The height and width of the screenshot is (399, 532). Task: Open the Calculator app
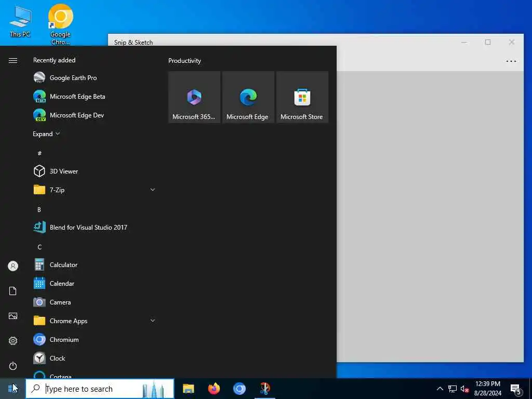click(x=95, y=264)
